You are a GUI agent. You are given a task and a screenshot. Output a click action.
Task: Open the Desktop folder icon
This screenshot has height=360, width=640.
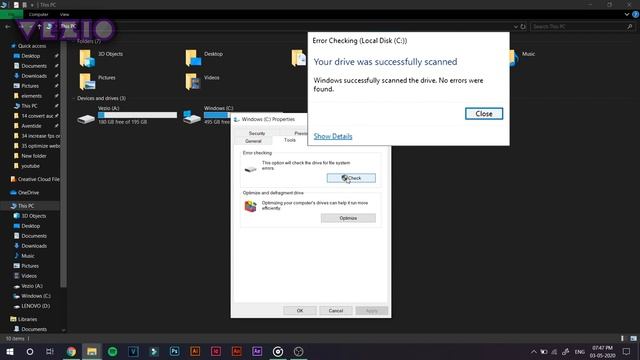193,58
